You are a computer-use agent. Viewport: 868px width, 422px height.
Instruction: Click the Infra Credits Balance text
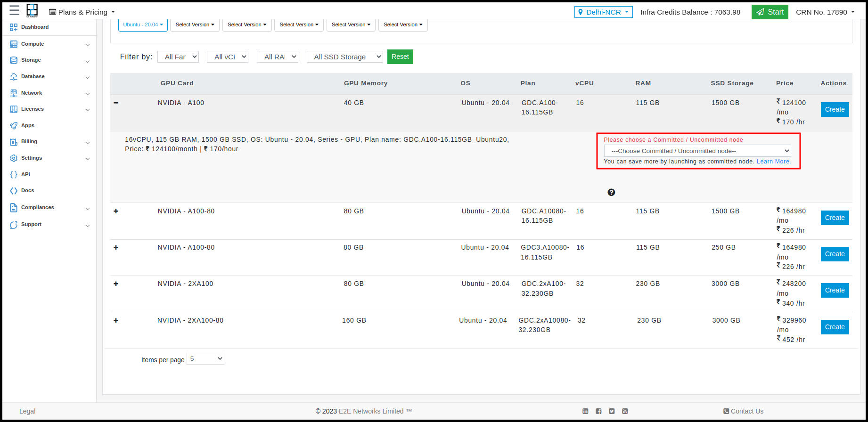point(690,12)
